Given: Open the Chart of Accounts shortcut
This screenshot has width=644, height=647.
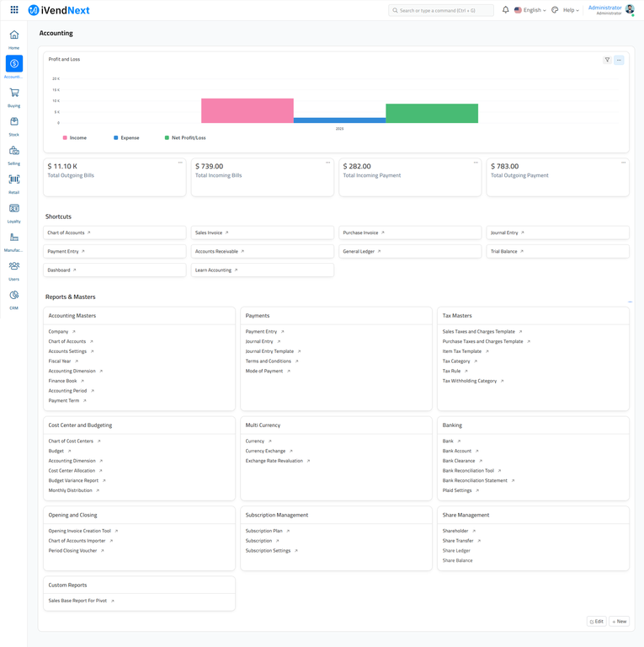Looking at the screenshot, I should 67,233.
